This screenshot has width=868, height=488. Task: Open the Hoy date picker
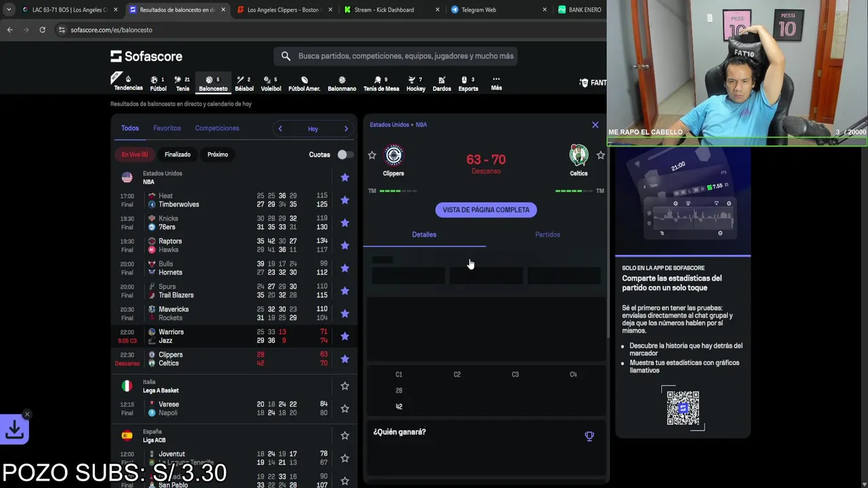(x=313, y=129)
